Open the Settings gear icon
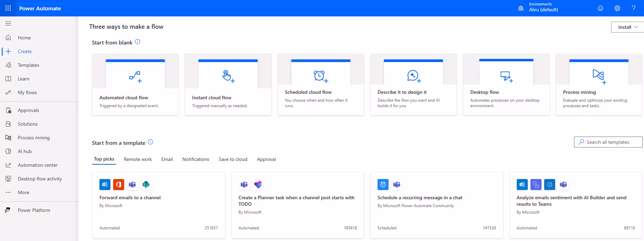This screenshot has width=644, height=241. coord(617,8)
